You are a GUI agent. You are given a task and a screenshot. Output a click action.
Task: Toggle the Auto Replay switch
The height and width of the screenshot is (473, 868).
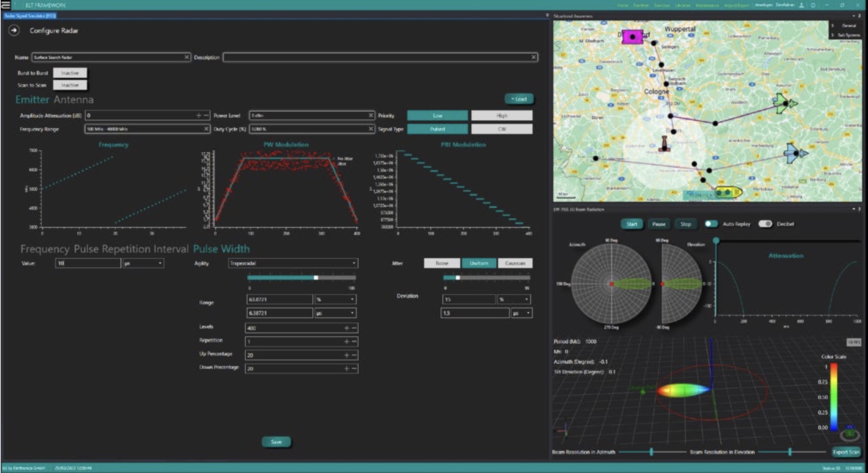tap(711, 224)
